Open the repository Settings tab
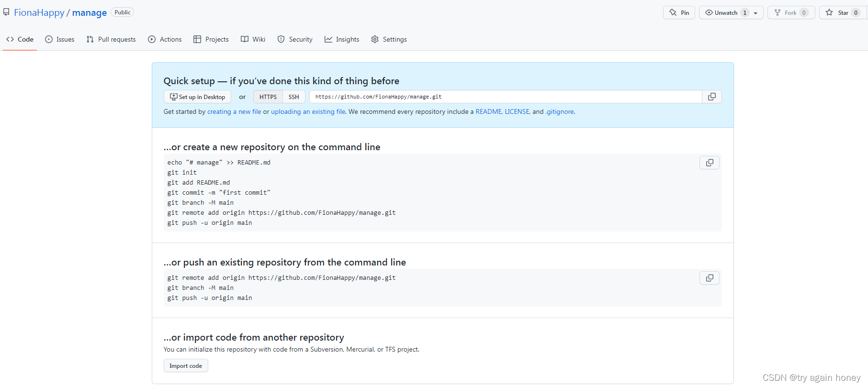The height and width of the screenshot is (387, 868). 389,39
